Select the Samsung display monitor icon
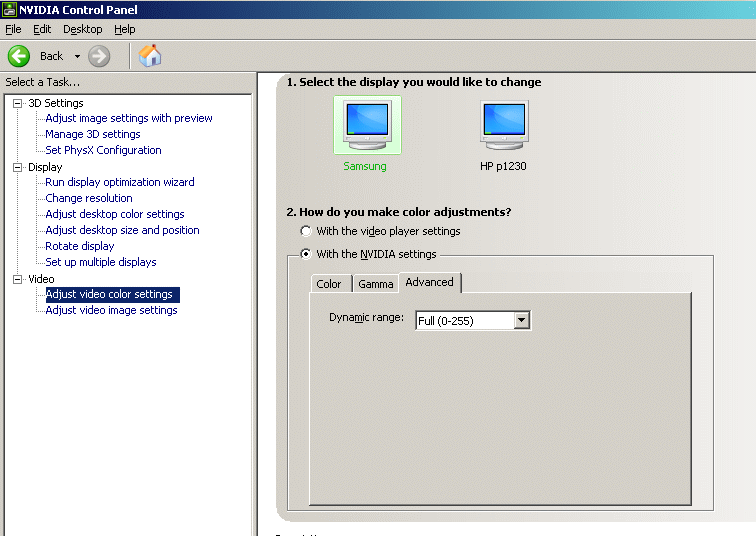The width and height of the screenshot is (756, 536). (367, 125)
